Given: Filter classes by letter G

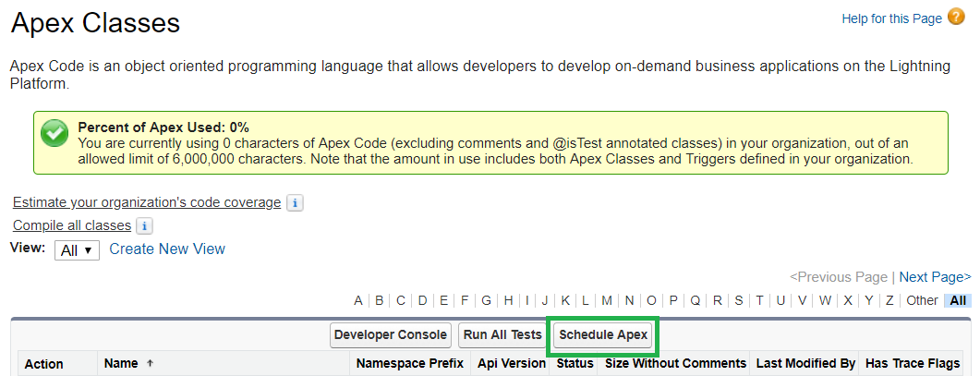Looking at the screenshot, I should pos(486,301).
